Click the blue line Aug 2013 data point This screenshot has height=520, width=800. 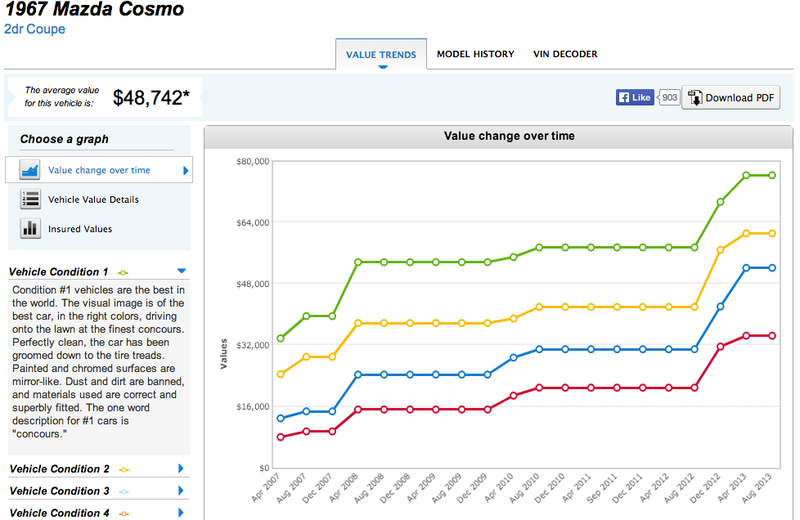click(x=772, y=268)
